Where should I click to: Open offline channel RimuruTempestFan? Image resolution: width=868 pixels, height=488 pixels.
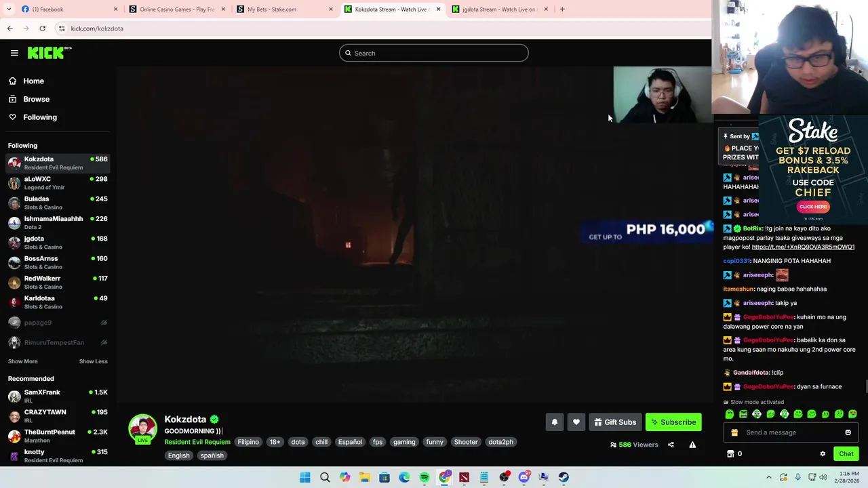58,342
